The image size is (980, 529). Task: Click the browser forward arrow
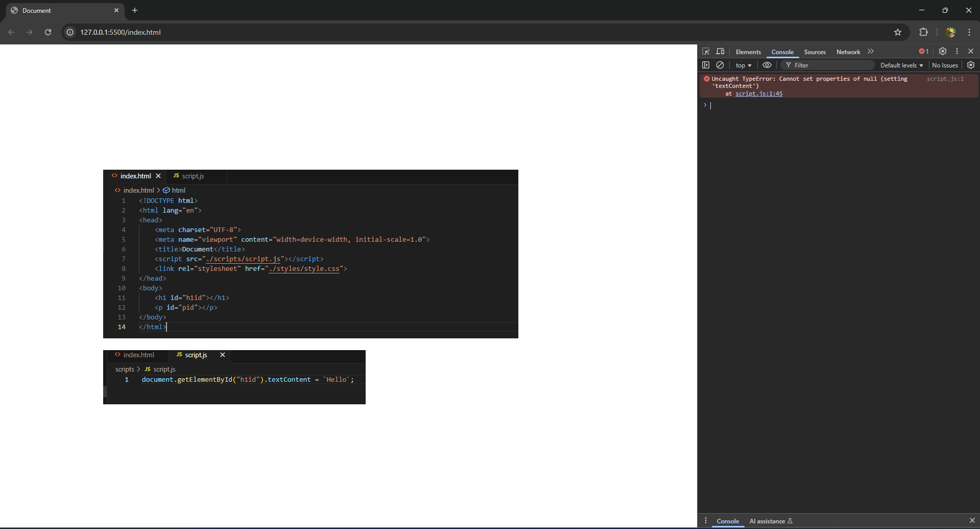pyautogui.click(x=30, y=32)
